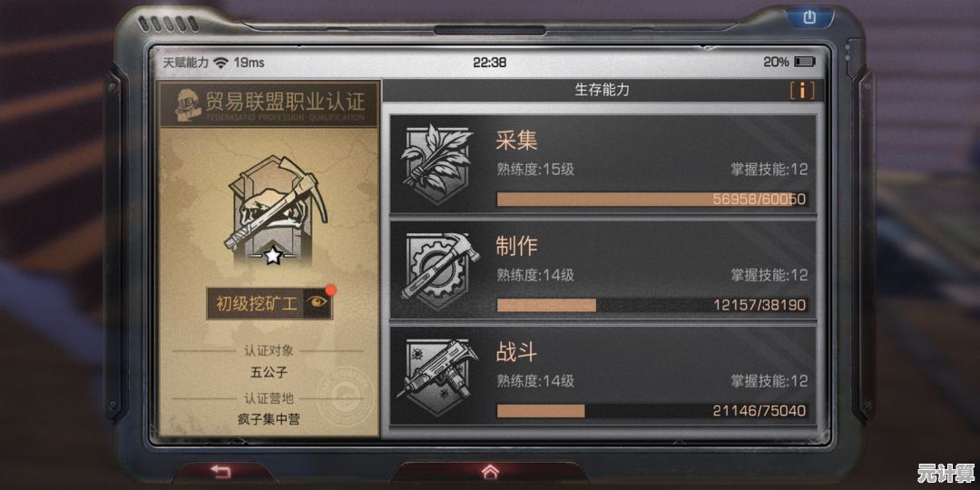This screenshot has height=490, width=980.
Task: Click the miner pickaxe badge emblem
Action: tap(273, 211)
